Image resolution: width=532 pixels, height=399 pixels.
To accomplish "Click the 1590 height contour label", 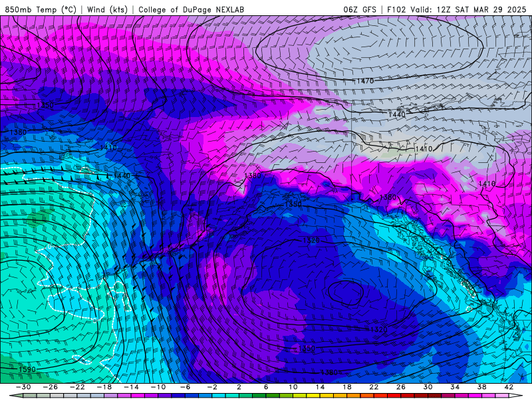I will point(27,370).
